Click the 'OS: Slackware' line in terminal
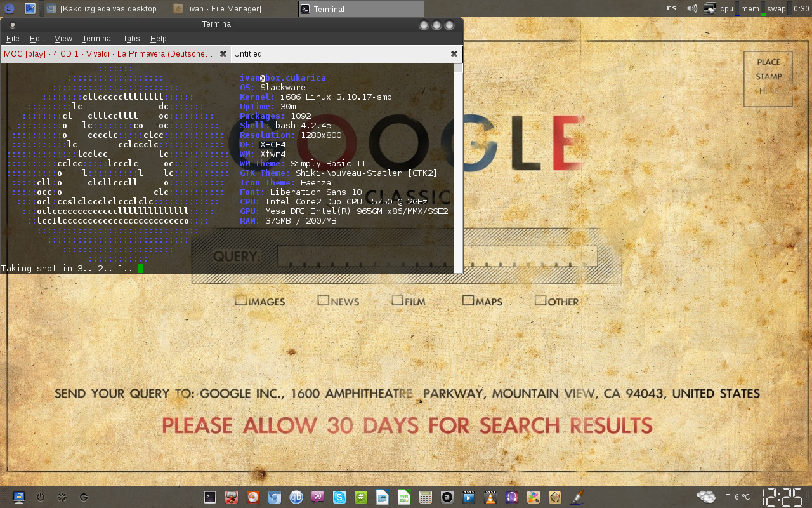Viewport: 812px width, 508px height. [x=273, y=88]
